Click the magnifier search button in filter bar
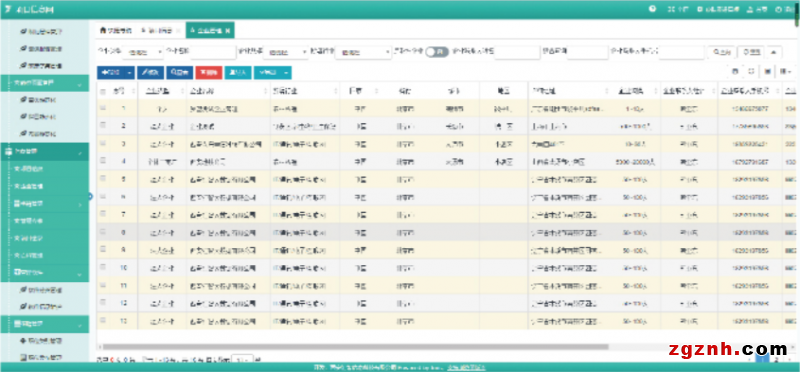 pyautogui.click(x=721, y=52)
